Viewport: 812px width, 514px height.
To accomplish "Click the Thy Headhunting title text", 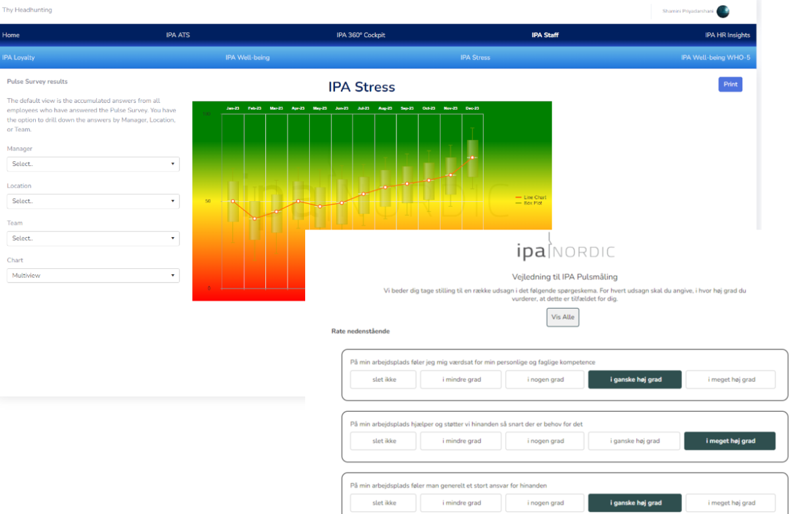I will pyautogui.click(x=27, y=10).
